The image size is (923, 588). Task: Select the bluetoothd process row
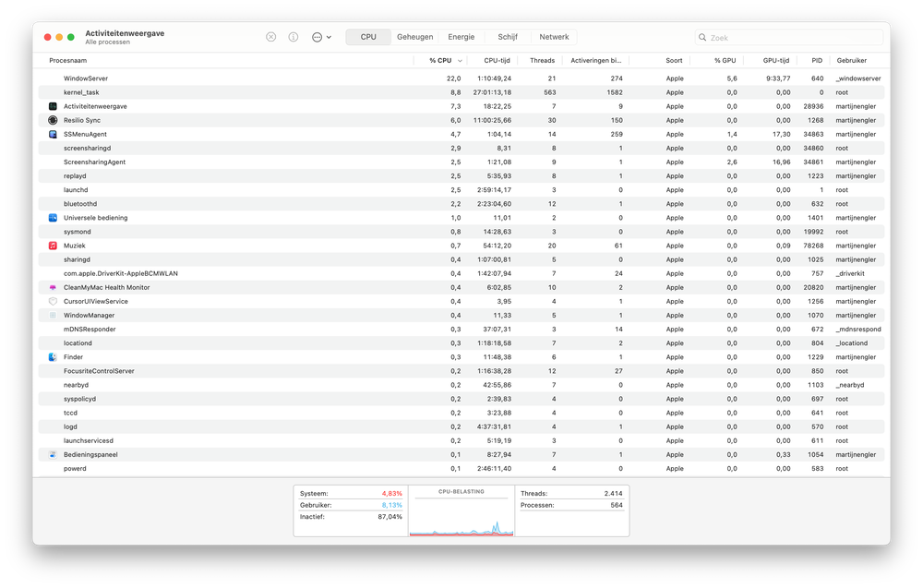click(461, 204)
